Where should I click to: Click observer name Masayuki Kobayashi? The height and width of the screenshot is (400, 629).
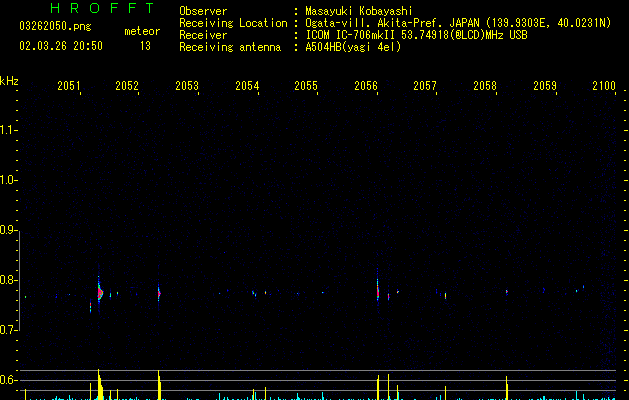tap(358, 11)
